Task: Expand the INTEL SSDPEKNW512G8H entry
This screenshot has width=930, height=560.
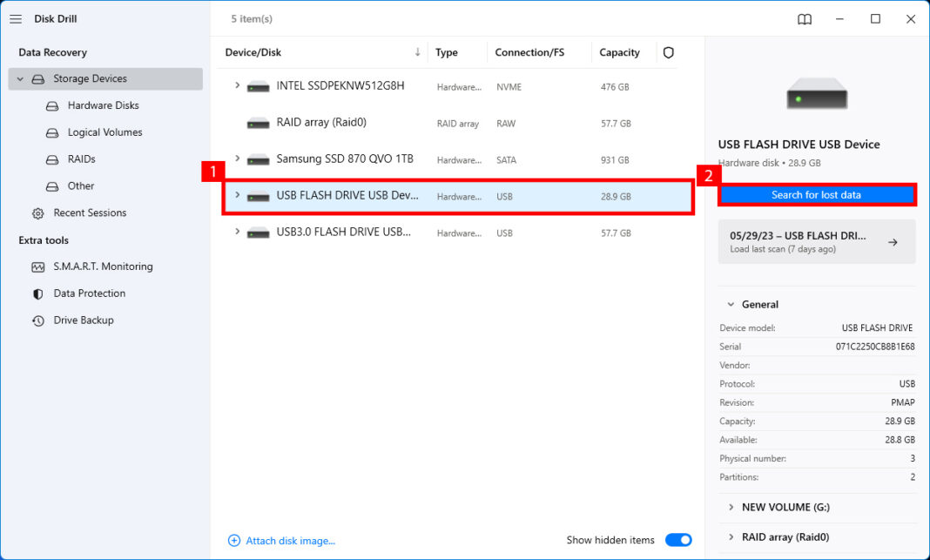Action: click(237, 86)
